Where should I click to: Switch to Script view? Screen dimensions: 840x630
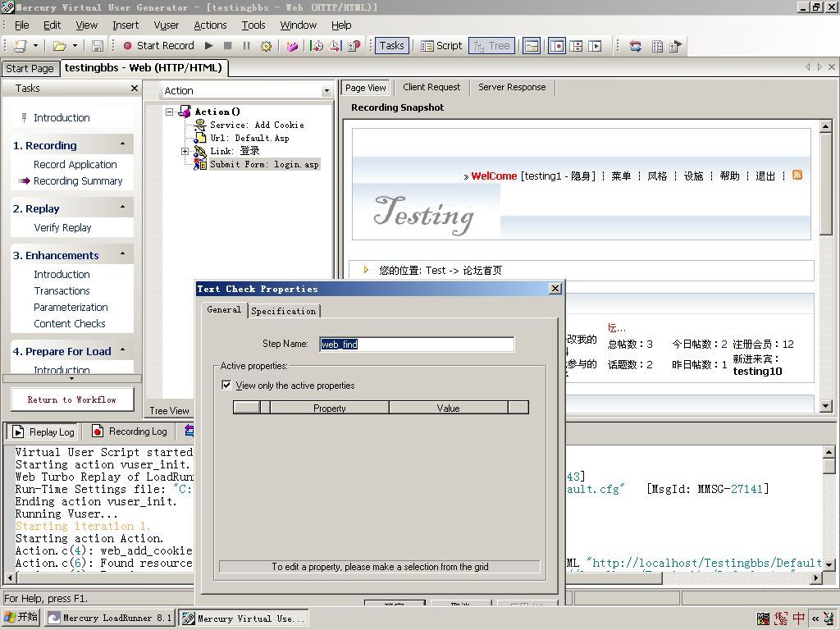pos(441,46)
